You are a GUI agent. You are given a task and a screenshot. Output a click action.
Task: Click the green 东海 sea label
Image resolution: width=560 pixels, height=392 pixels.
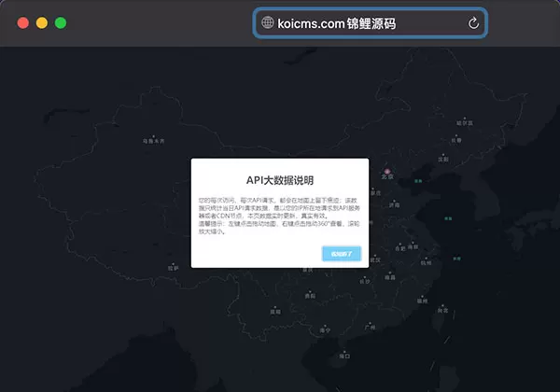[x=456, y=259]
